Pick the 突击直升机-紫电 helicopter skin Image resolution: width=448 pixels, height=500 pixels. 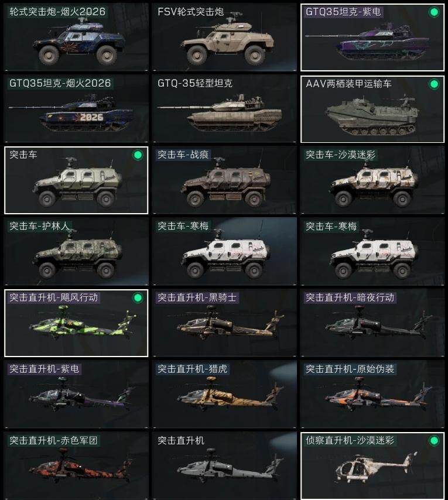[76, 395]
